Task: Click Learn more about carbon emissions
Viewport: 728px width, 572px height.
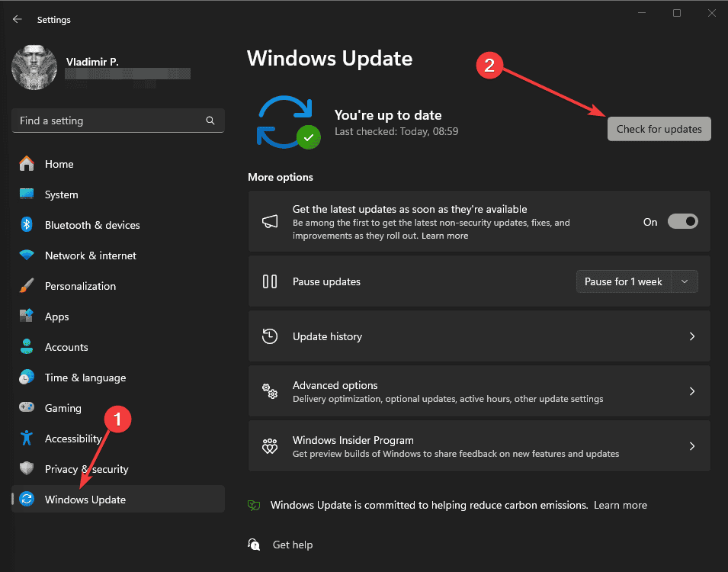Action: (621, 505)
